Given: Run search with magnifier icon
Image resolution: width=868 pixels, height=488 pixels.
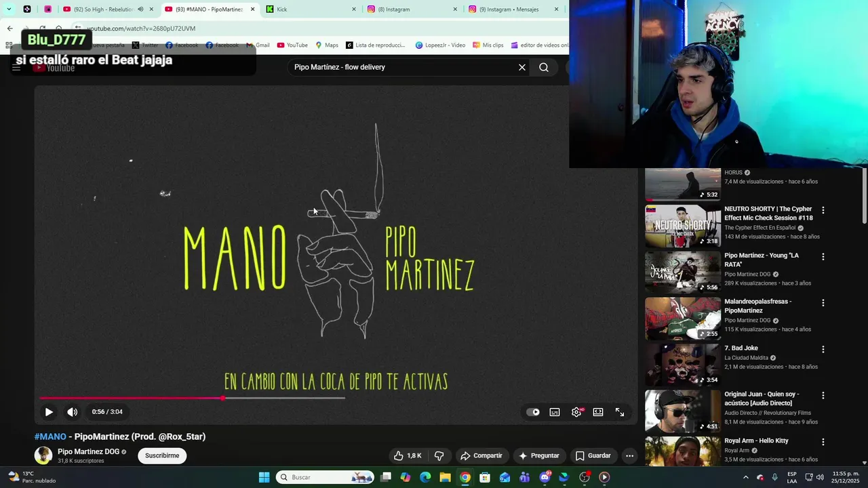Looking at the screenshot, I should pos(544,67).
